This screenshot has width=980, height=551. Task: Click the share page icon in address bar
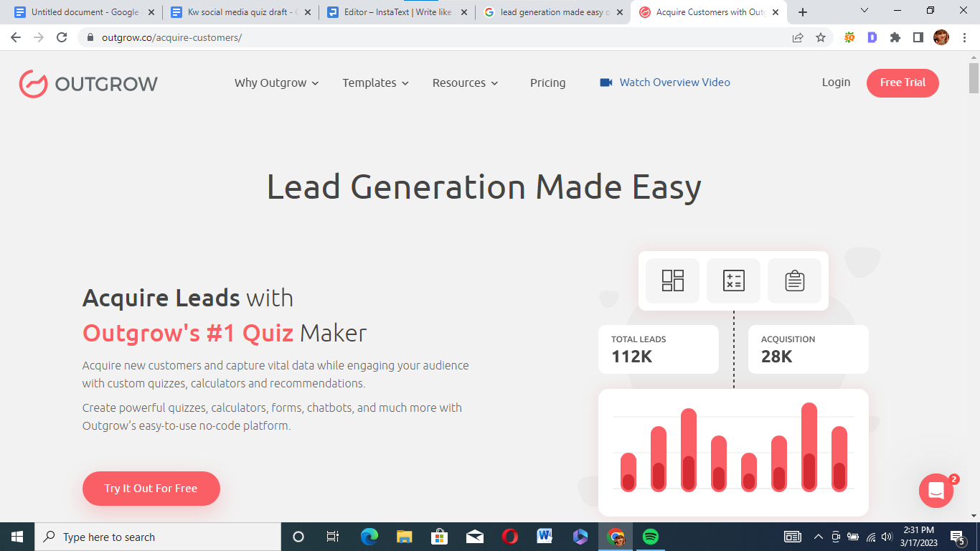pos(798,37)
